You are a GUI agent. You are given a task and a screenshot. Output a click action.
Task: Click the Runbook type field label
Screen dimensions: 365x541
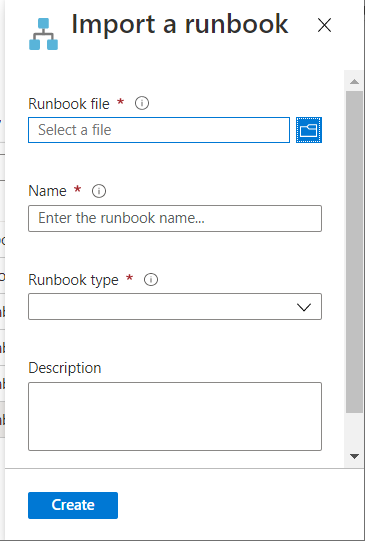tap(73, 280)
